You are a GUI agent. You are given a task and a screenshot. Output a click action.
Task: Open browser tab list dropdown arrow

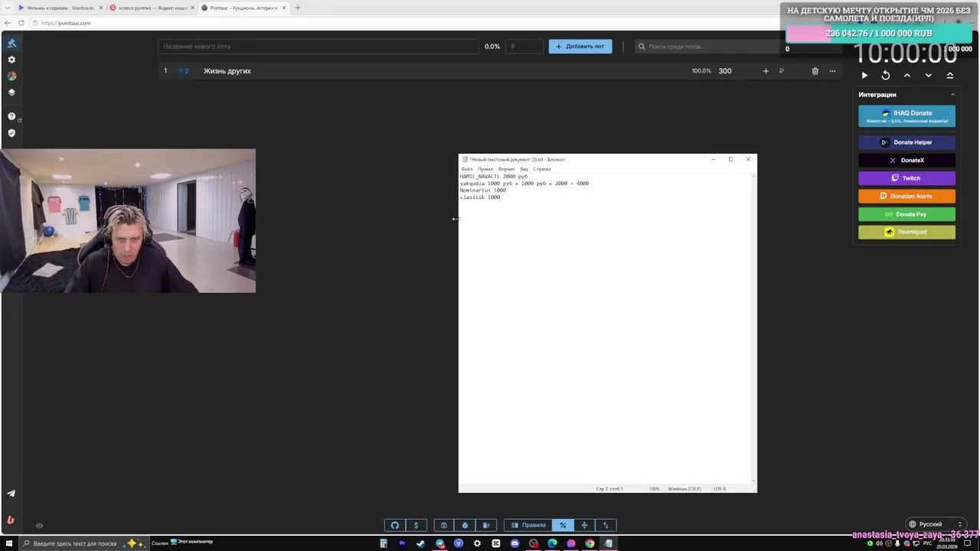pos(7,8)
